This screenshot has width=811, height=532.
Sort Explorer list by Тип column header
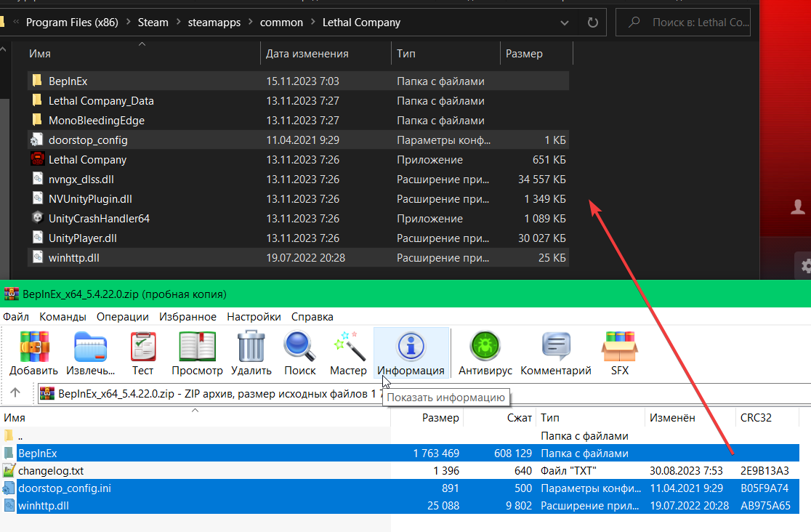click(x=446, y=54)
